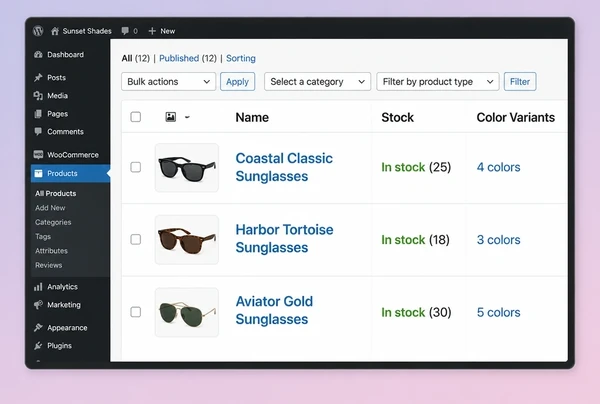This screenshot has height=404, width=600.
Task: Open Categories under Products
Action: pyautogui.click(x=53, y=222)
